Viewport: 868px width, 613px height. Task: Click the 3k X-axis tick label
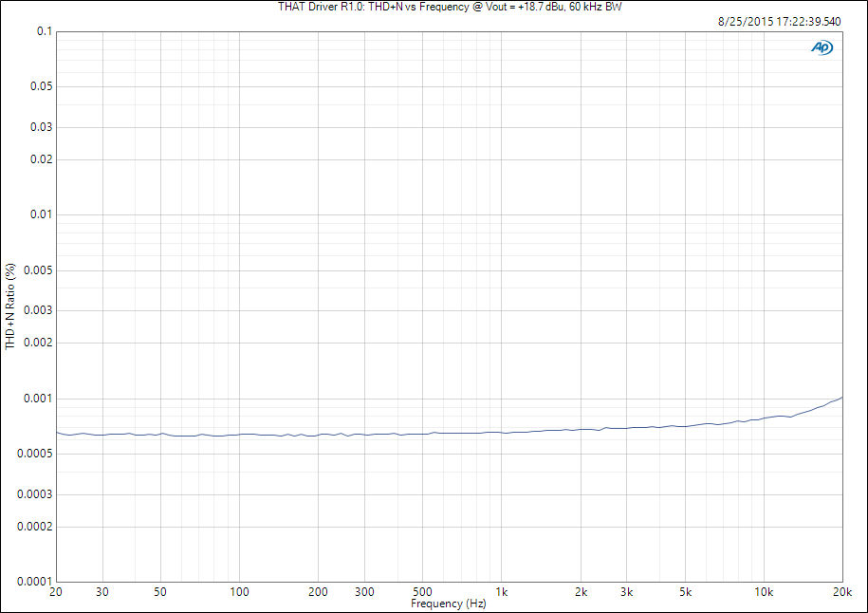coord(627,592)
